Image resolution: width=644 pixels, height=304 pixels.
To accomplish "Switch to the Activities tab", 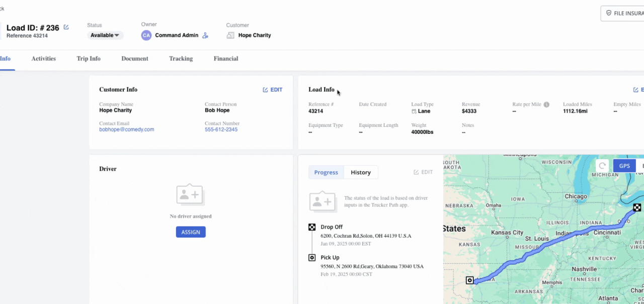I will 43,58.
